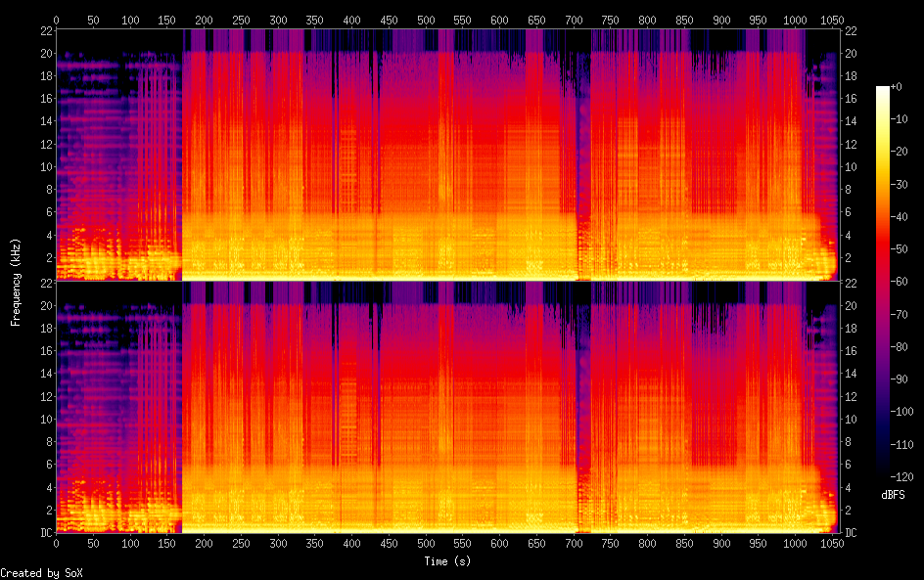Click the DC label on the right frequency axis
This screenshot has width=924, height=580.
coord(852,533)
